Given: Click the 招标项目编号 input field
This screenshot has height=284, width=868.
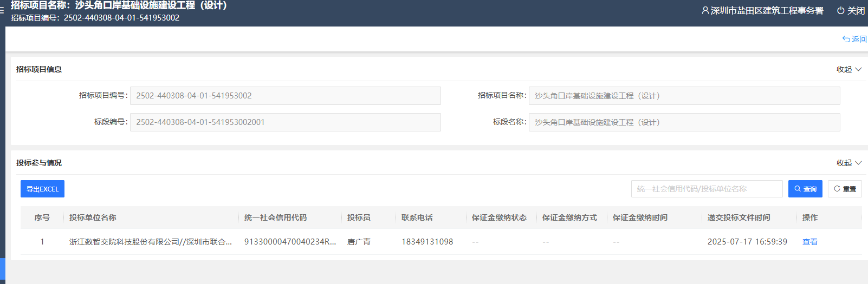Looking at the screenshot, I should click(x=285, y=96).
